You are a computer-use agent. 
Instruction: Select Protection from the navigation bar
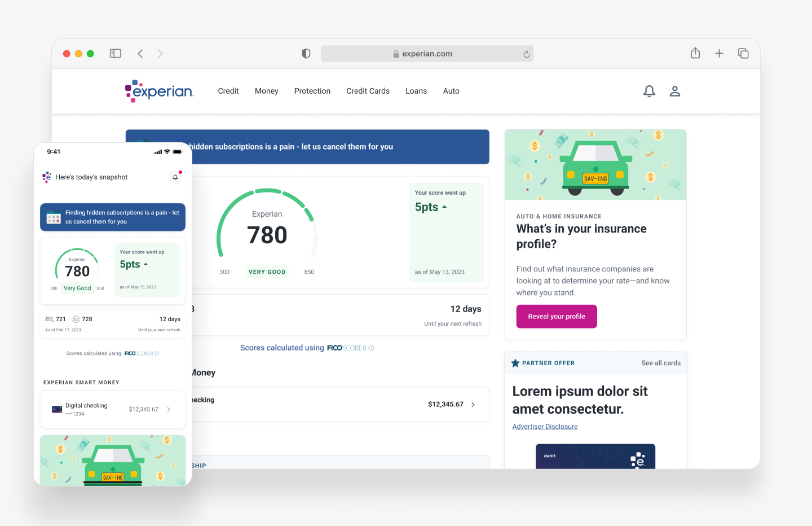click(x=312, y=91)
